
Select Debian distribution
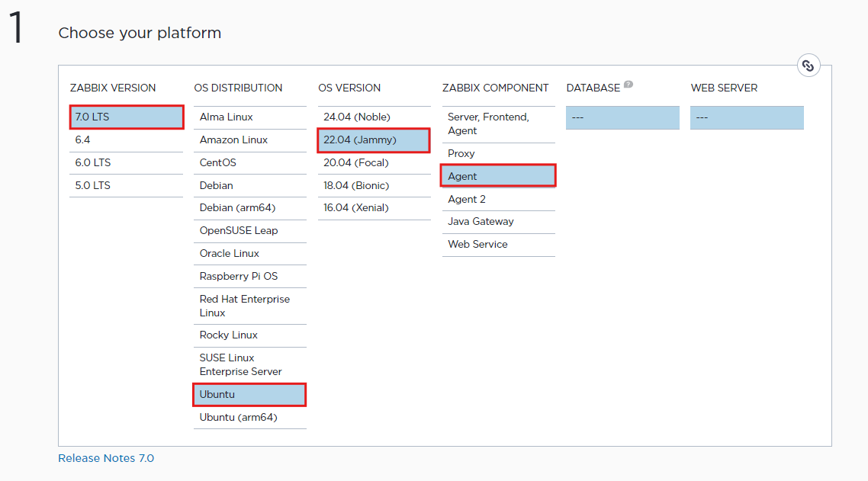pyautogui.click(x=250, y=185)
